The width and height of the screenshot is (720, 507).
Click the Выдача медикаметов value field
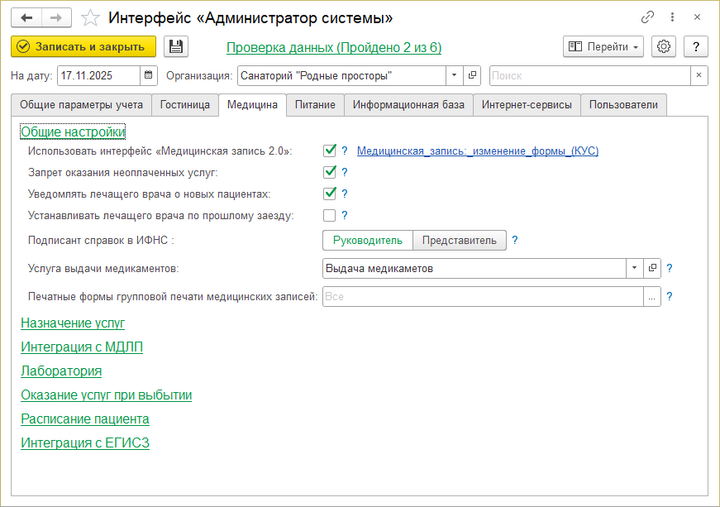pos(474,268)
